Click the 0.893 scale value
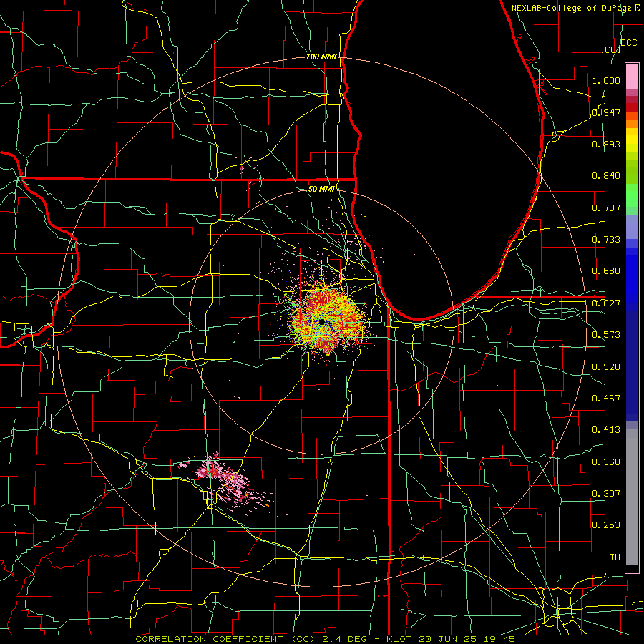The width and height of the screenshot is (644, 644). click(x=606, y=144)
